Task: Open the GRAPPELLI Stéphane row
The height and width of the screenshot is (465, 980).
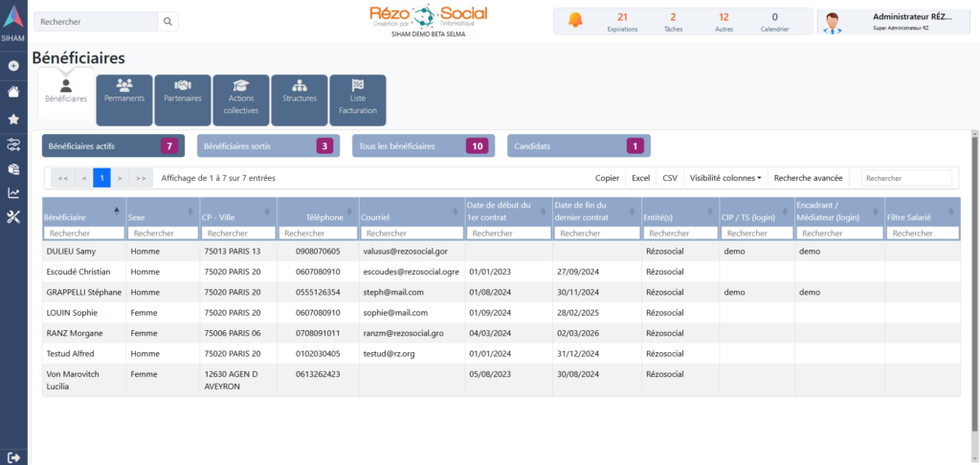Action: (x=501, y=292)
